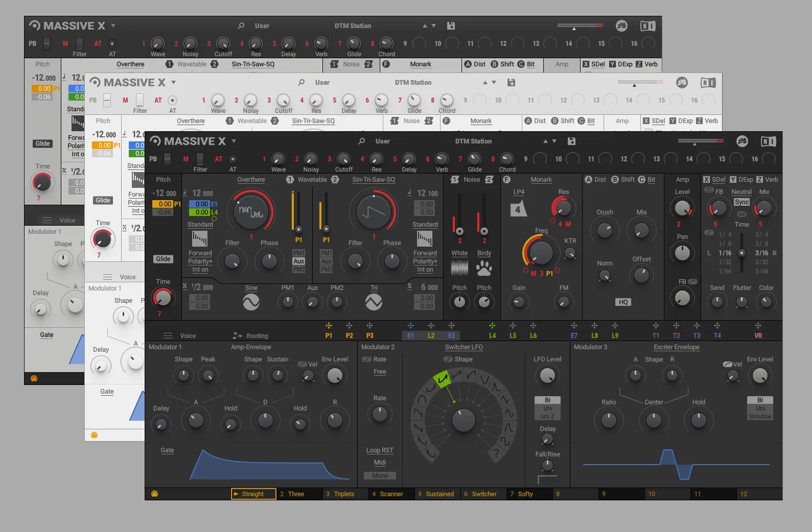Click insert effect A badge next to Dist
This screenshot has width=812, height=532.
coord(588,179)
